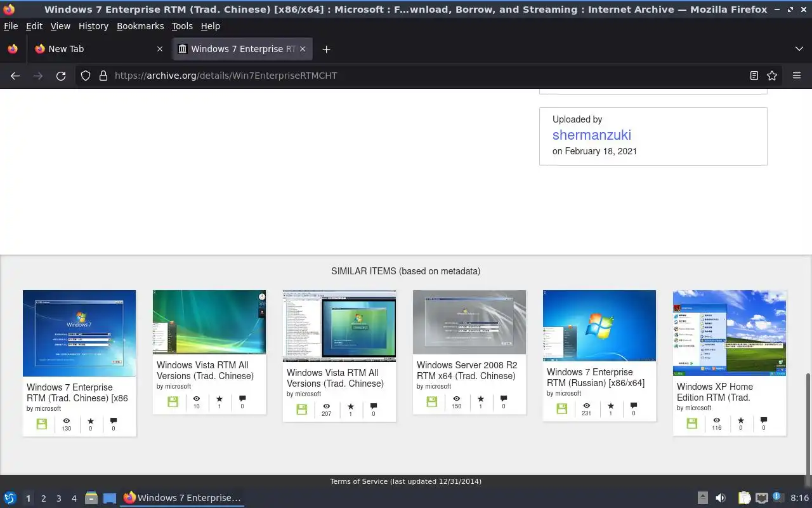The height and width of the screenshot is (508, 812).
Task: Click Windows XP Home Edition RTM title link
Action: coord(715,392)
